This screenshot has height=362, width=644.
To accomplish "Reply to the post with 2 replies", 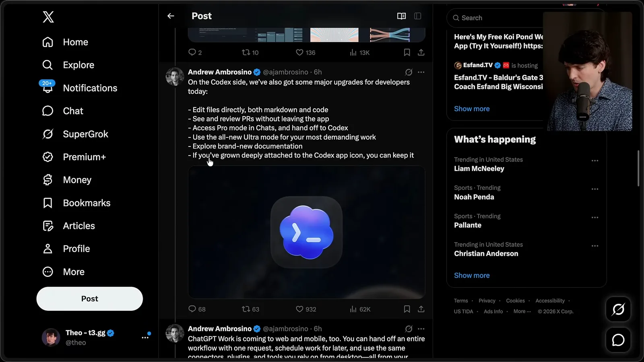I will (x=195, y=52).
